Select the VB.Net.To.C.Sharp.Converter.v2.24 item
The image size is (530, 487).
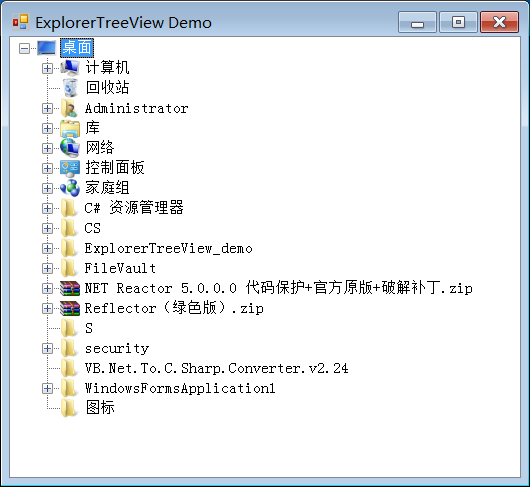click(x=217, y=368)
